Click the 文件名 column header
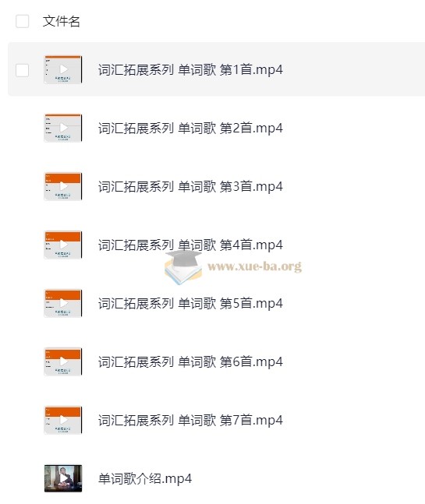The image size is (425, 504). (x=61, y=21)
